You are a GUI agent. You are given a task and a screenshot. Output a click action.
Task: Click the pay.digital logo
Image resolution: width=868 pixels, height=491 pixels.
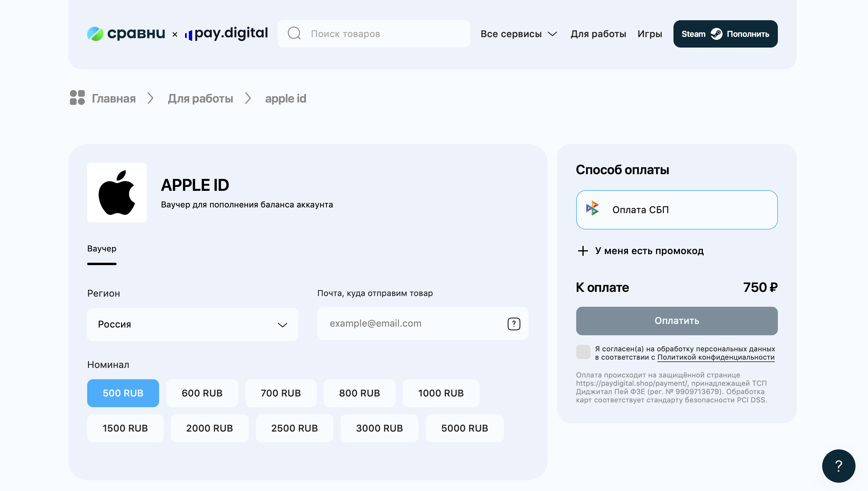(x=226, y=34)
